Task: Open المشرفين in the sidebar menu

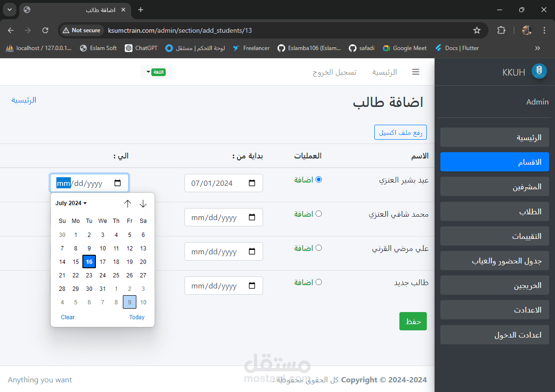Action: point(494,186)
